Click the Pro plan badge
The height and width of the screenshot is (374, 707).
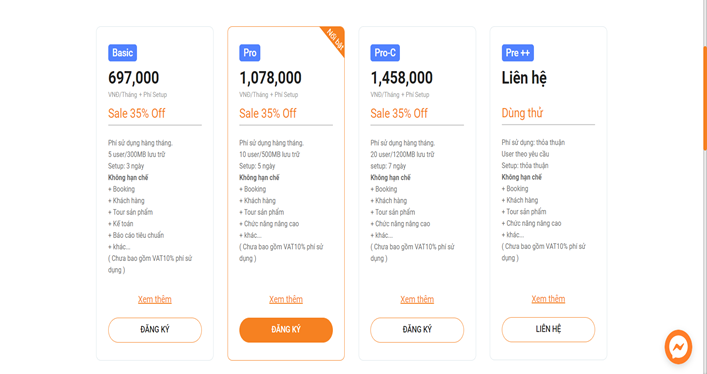(x=249, y=53)
